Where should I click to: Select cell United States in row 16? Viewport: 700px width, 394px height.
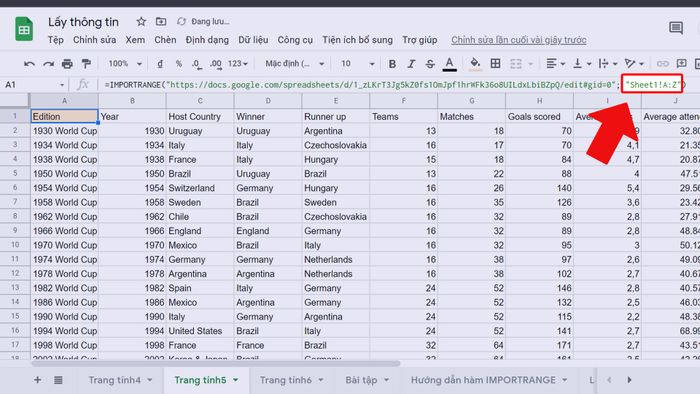click(x=200, y=331)
